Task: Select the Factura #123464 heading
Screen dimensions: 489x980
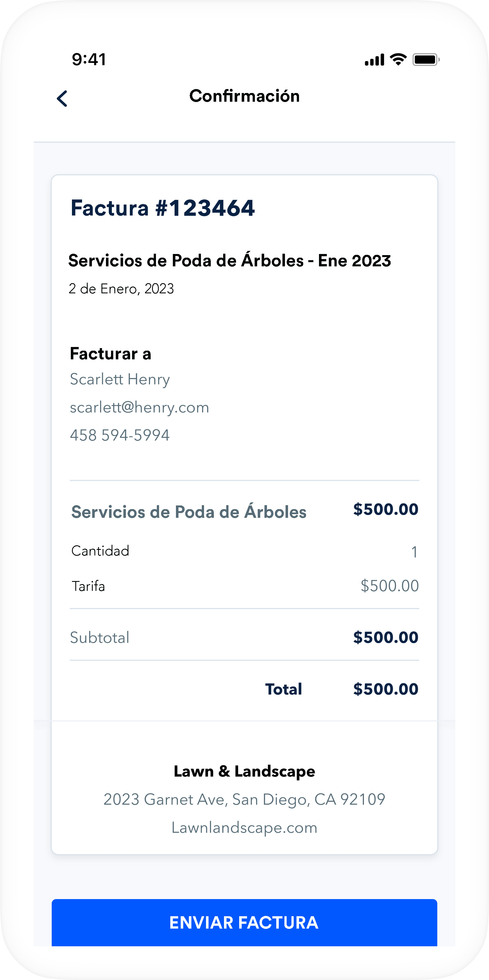Action: pos(162,208)
